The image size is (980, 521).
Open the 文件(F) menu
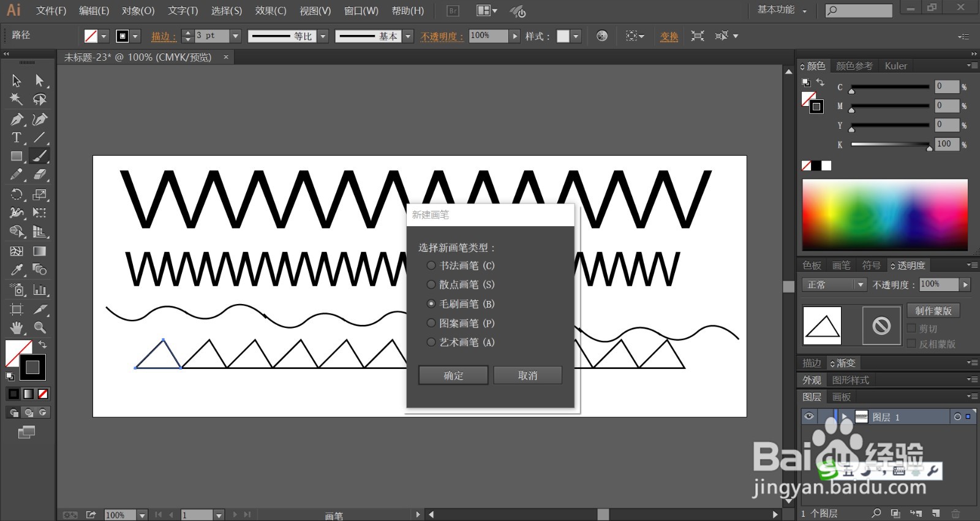click(51, 10)
